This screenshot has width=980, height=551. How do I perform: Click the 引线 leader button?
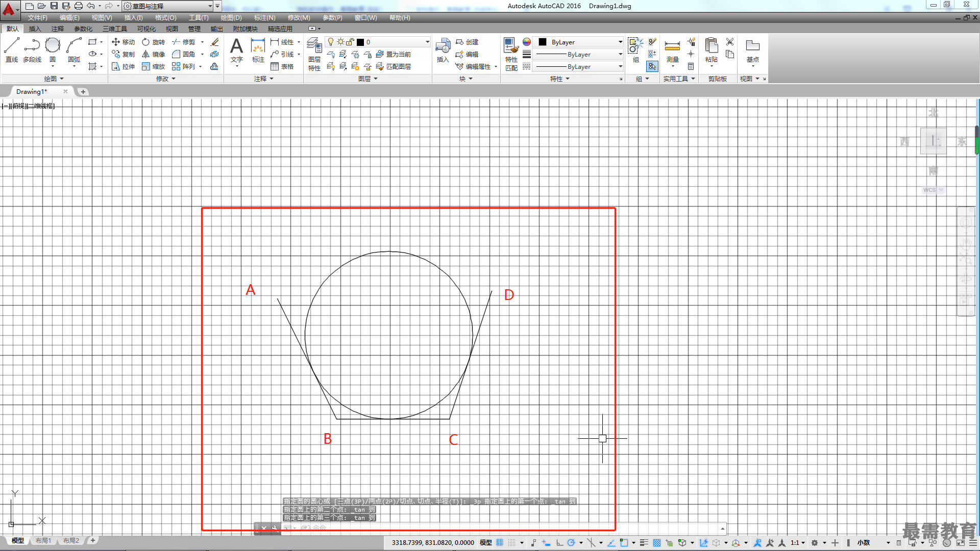click(x=282, y=54)
